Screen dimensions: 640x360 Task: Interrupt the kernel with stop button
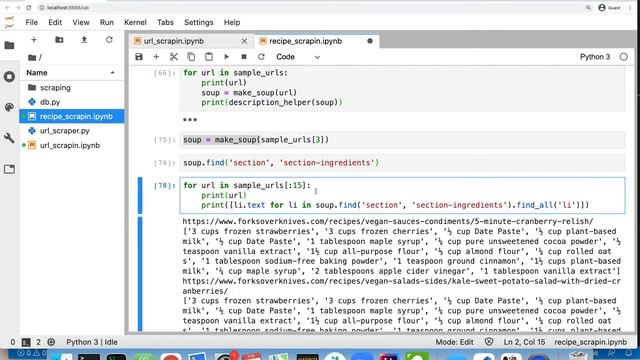coord(244,57)
